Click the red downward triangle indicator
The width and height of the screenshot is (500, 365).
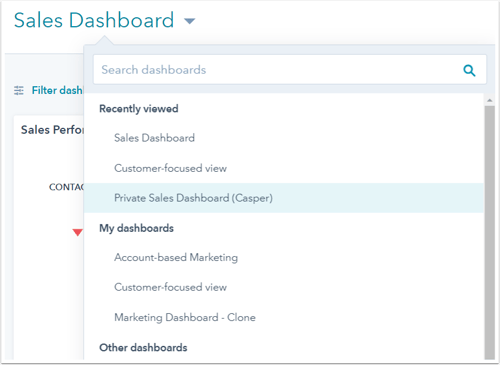(x=78, y=232)
